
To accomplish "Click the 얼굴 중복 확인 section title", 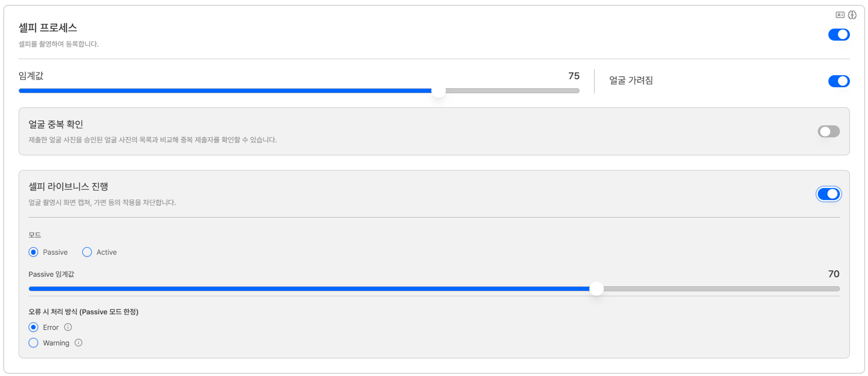I will [x=56, y=124].
